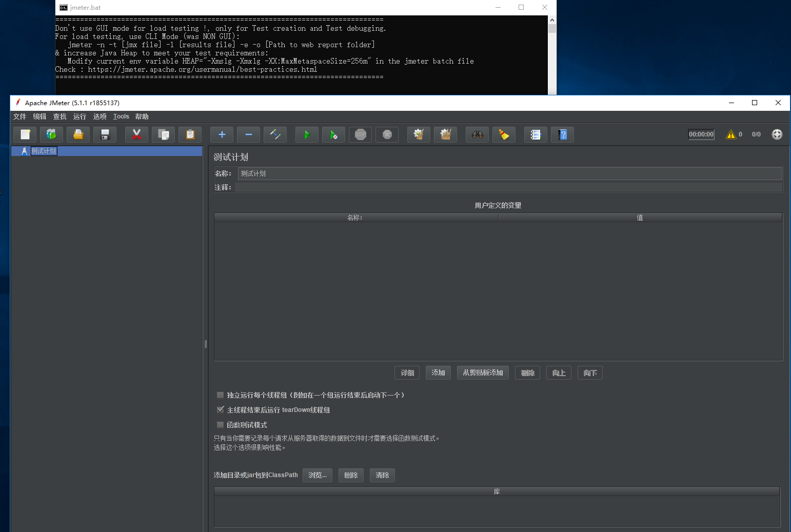
Task: Open the 编辑 menu
Action: pos(39,116)
